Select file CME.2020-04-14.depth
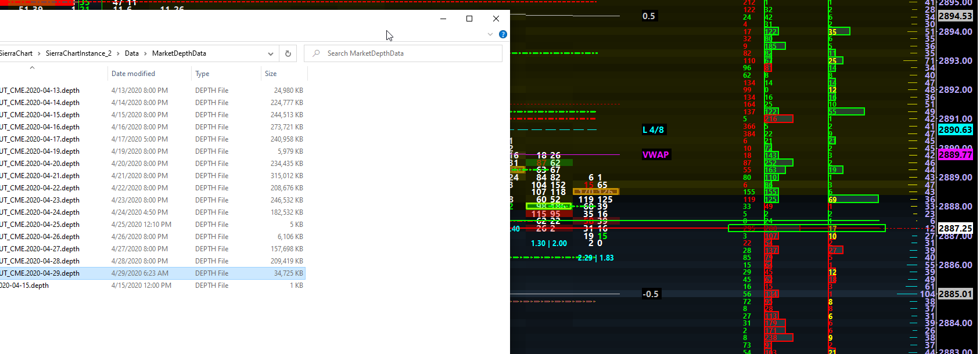 pyautogui.click(x=40, y=103)
